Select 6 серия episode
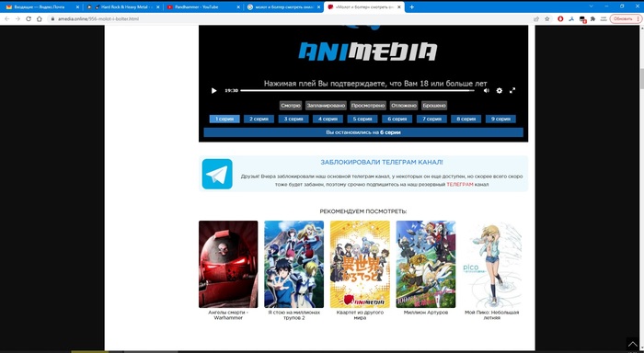 click(397, 119)
